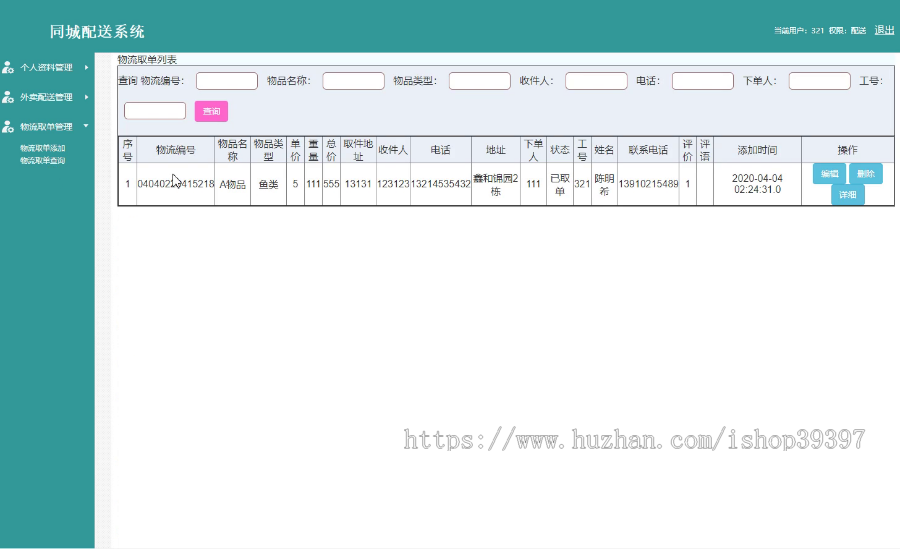The width and height of the screenshot is (900, 549).
Task: Click the 物流取单管理 user-gear icon
Action: (7, 127)
